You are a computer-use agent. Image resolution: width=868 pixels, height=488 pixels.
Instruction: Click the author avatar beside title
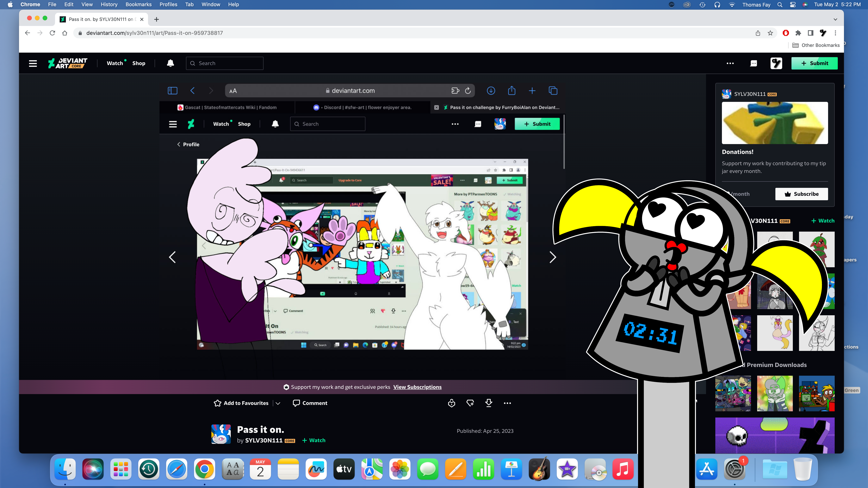pyautogui.click(x=221, y=434)
